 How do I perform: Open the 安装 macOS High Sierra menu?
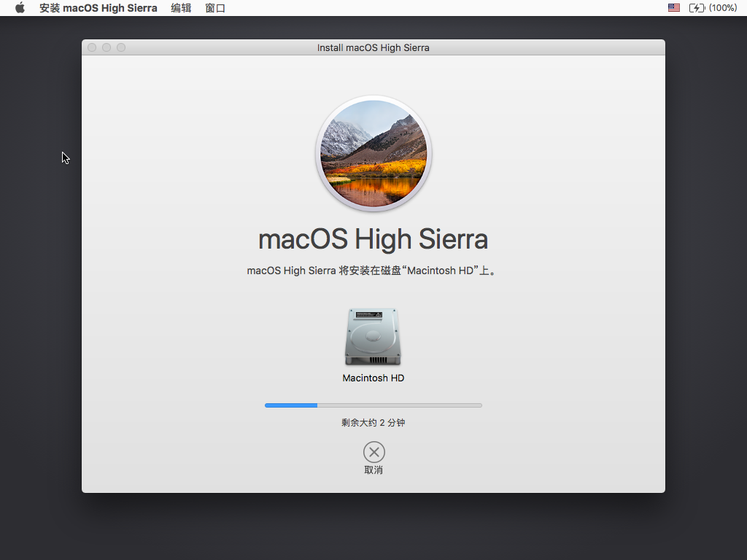[98, 8]
